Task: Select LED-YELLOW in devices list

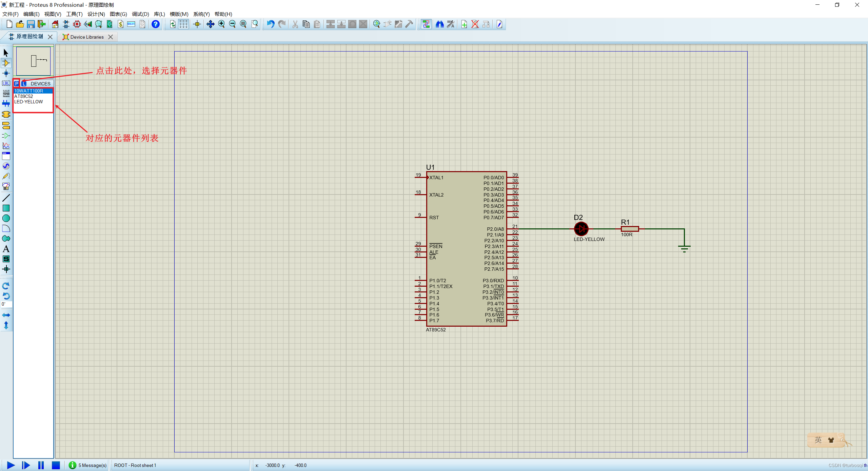Action: pyautogui.click(x=33, y=102)
